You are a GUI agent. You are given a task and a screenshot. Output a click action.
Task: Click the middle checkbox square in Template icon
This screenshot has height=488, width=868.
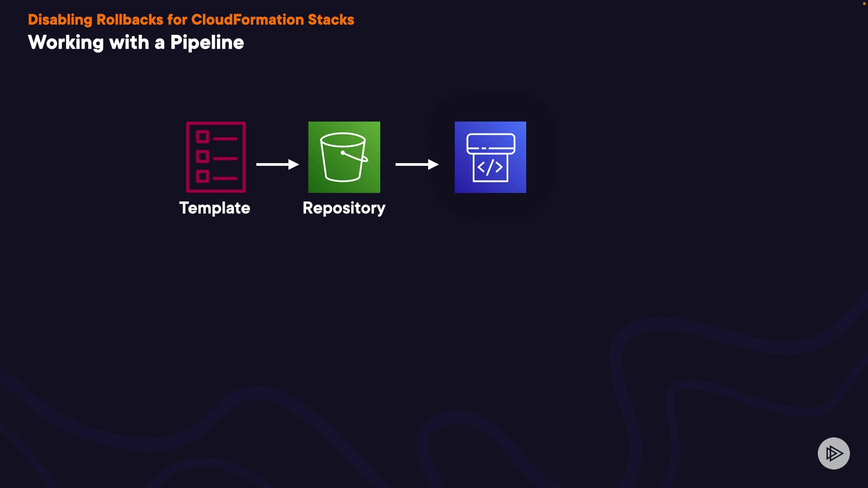(203, 156)
